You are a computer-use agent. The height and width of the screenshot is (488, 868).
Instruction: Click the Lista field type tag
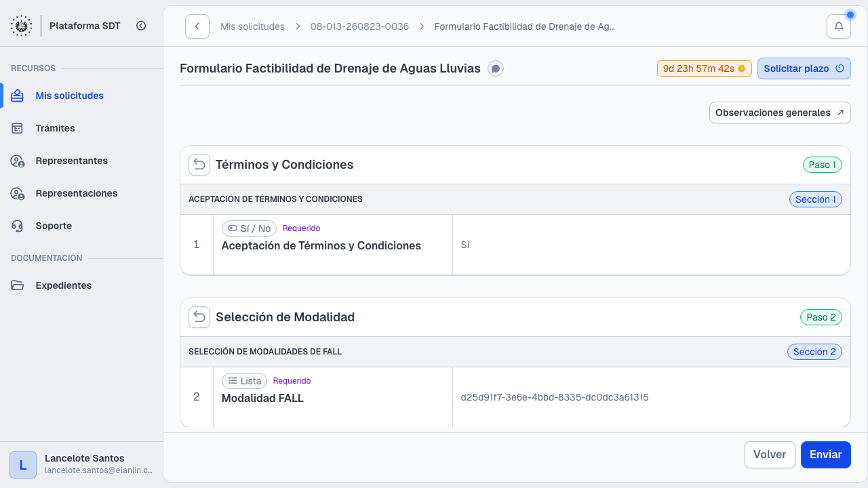pyautogui.click(x=244, y=381)
